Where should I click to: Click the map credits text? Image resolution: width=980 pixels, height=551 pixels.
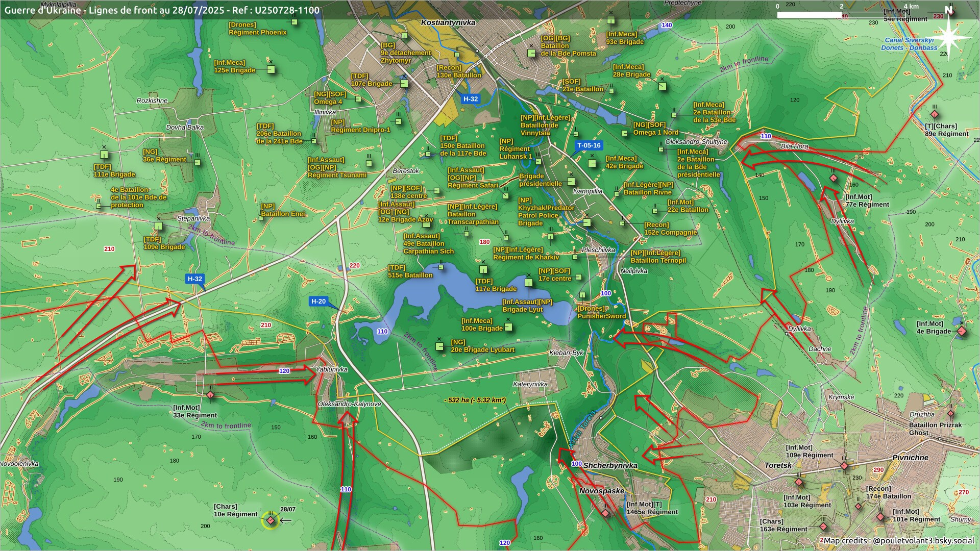pos(899,541)
